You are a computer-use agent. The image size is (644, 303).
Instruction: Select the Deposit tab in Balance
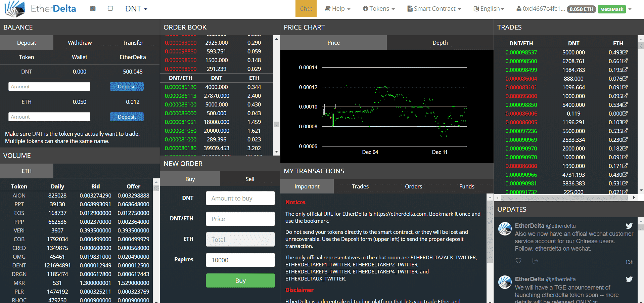pyautogui.click(x=27, y=43)
